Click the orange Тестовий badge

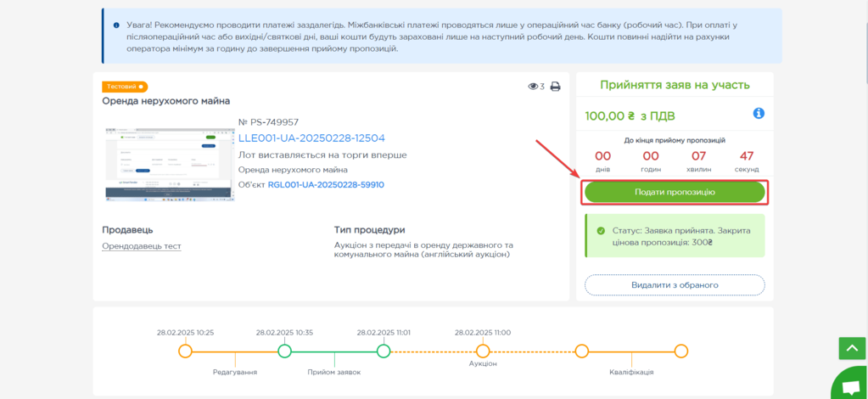click(125, 87)
